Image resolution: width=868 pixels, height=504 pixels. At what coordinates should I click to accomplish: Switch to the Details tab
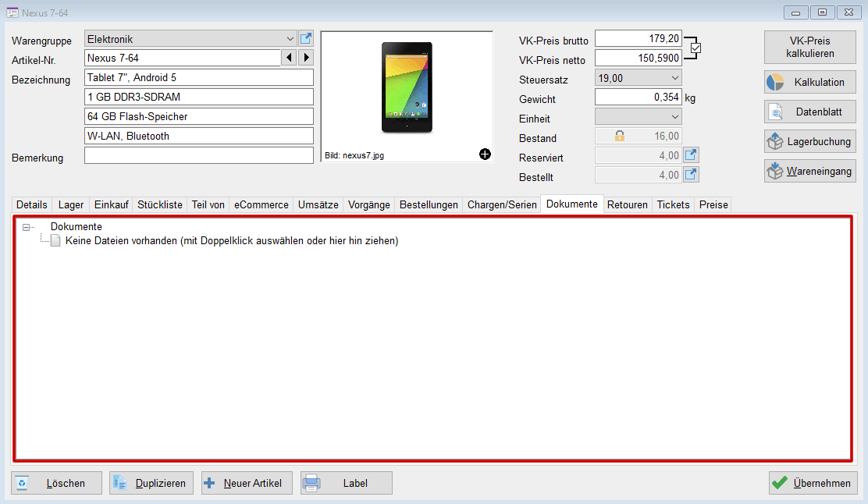point(31,204)
